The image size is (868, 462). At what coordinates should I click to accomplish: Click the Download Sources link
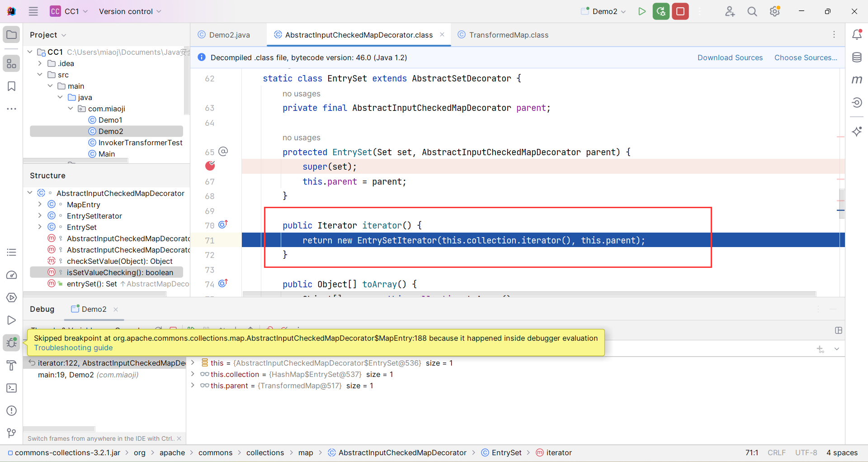click(730, 57)
